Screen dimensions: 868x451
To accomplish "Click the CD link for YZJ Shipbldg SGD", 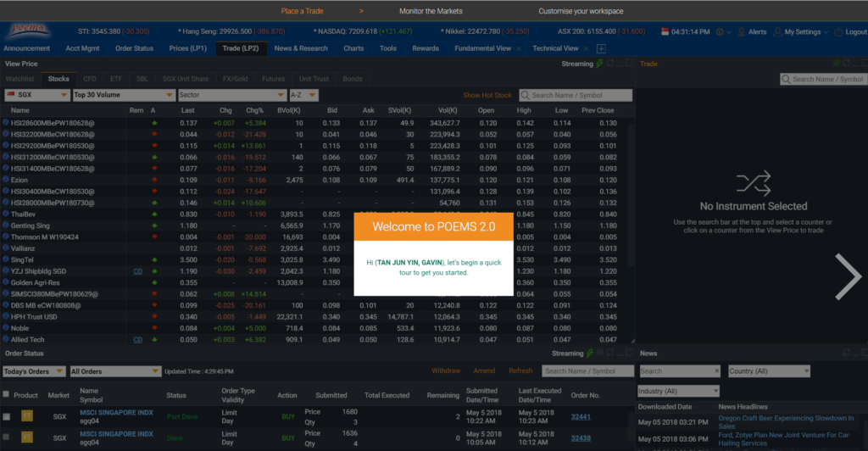I will (138, 271).
